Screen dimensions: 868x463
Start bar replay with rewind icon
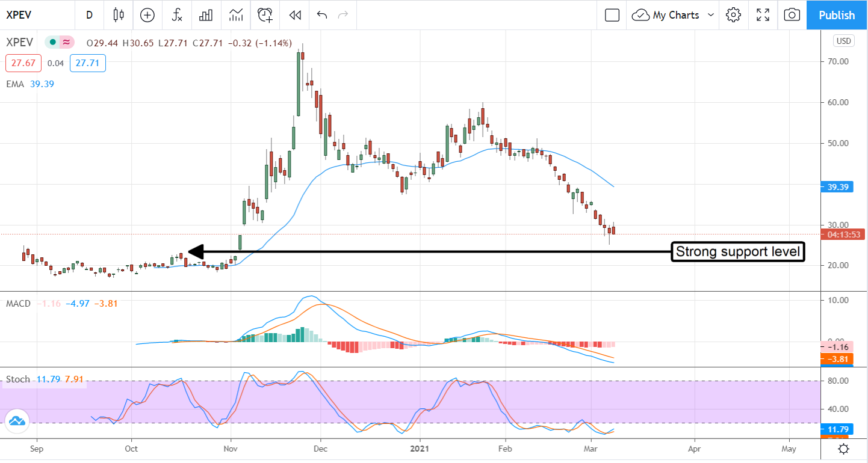pos(294,15)
